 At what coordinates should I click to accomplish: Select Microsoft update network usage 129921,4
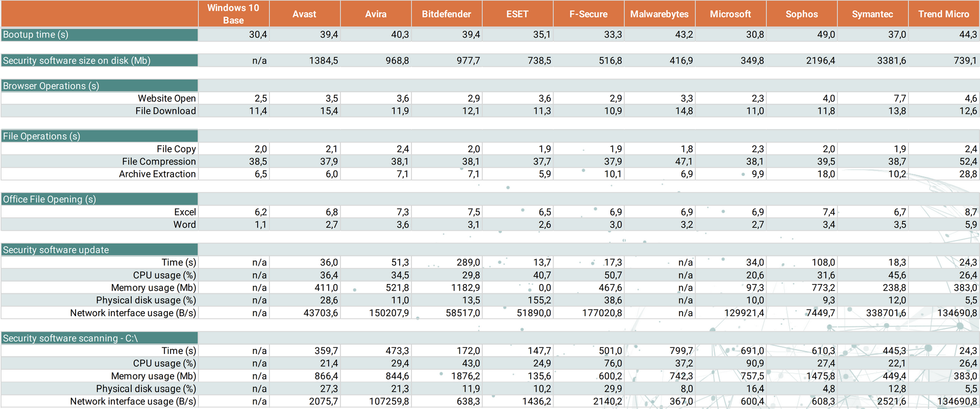click(744, 313)
